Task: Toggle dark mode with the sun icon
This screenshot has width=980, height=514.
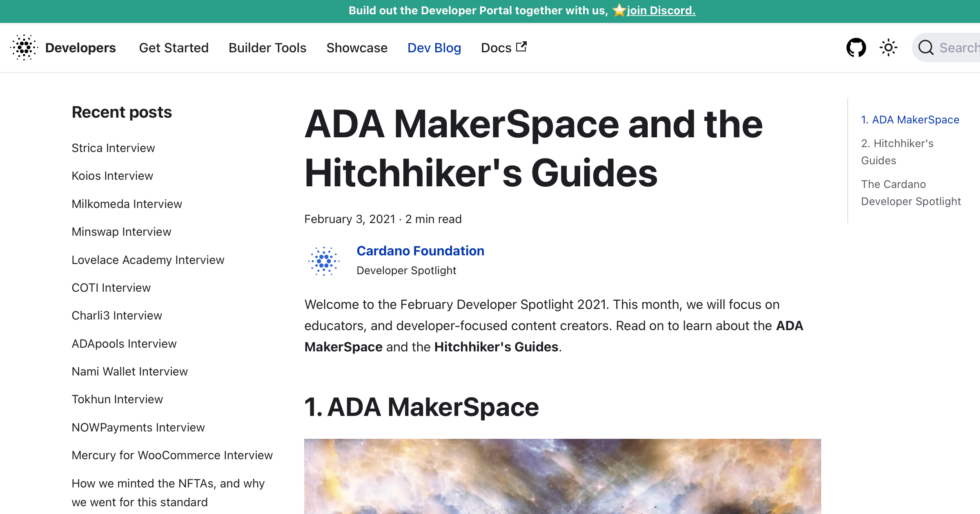Action: coord(889,48)
